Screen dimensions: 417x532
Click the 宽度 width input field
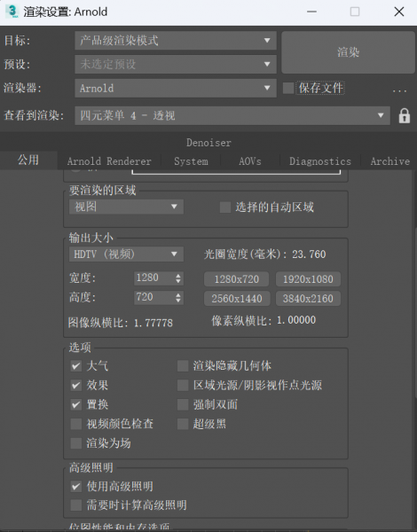point(153,278)
